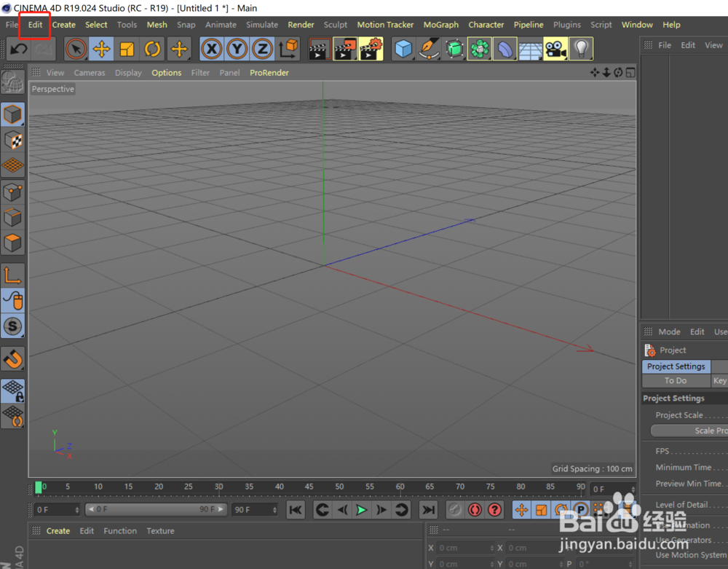
Task: Click Render View clapperboard icon
Action: pos(320,49)
